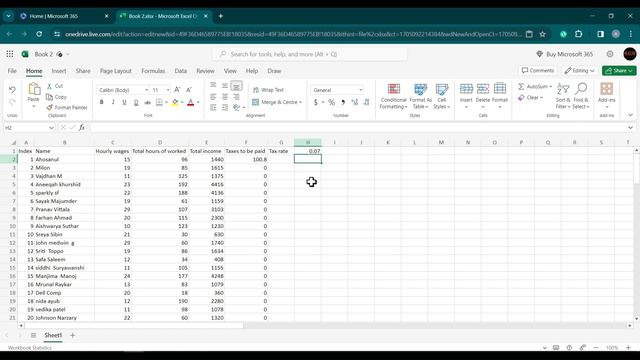This screenshot has height=360, width=640.
Task: Toggle align text right
Action: [x=236, y=97]
